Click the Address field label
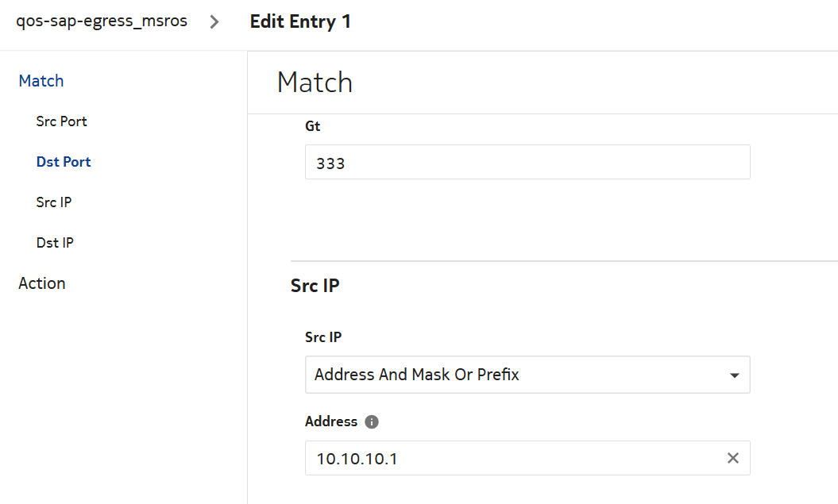 click(x=331, y=421)
